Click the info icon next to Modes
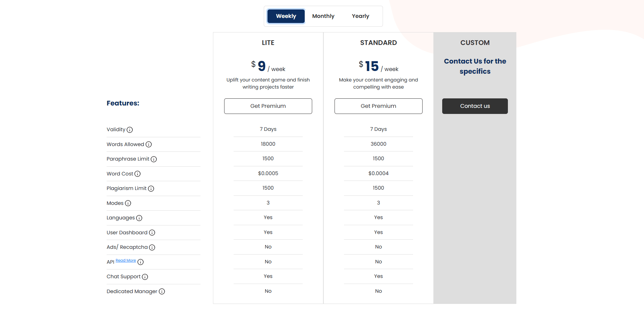Viewport: 644px width, 309px height. pyautogui.click(x=128, y=204)
